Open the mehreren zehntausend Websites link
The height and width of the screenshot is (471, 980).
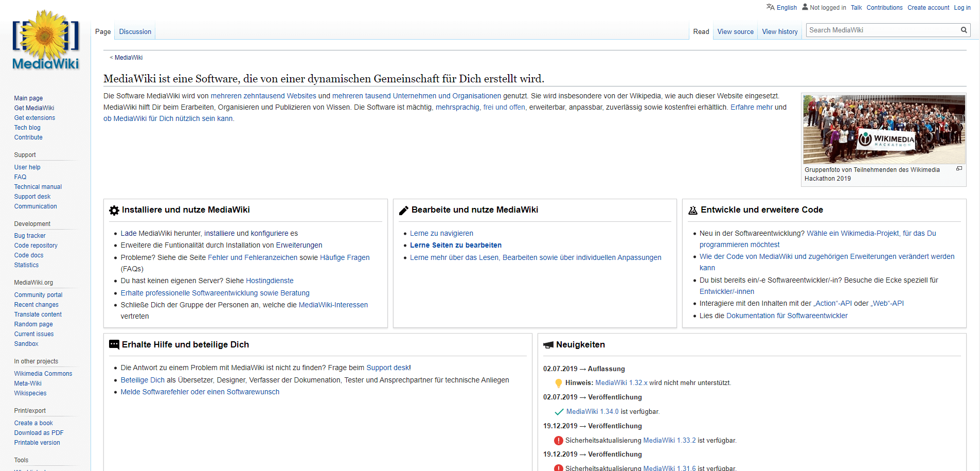pyautogui.click(x=263, y=96)
